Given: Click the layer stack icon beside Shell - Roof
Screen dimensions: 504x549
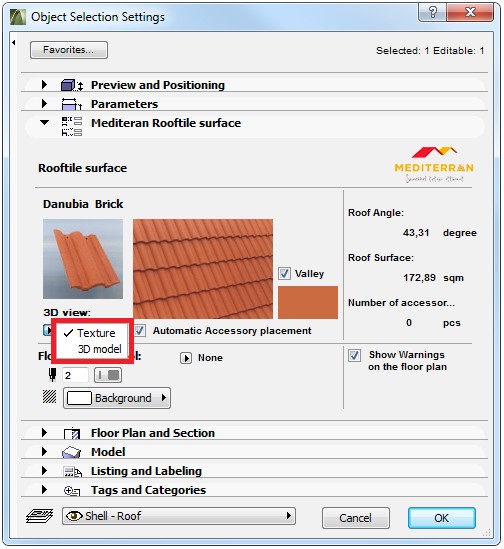Looking at the screenshot, I should [40, 516].
